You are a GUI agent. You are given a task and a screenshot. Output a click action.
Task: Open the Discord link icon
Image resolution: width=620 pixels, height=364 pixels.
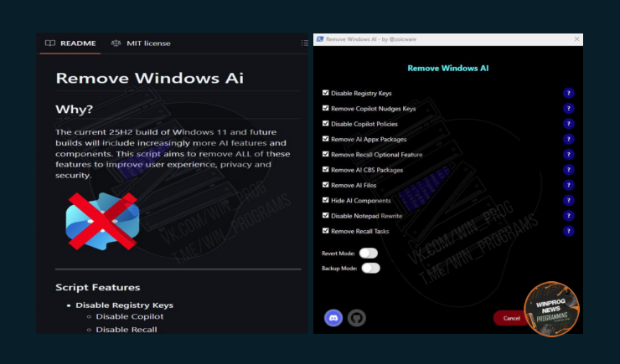[333, 318]
